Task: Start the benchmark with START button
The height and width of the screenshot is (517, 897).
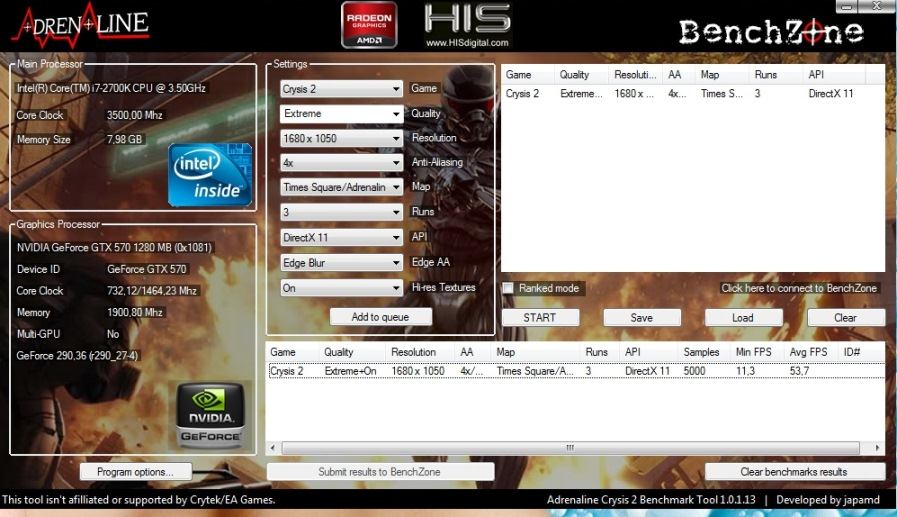Action: pyautogui.click(x=540, y=317)
